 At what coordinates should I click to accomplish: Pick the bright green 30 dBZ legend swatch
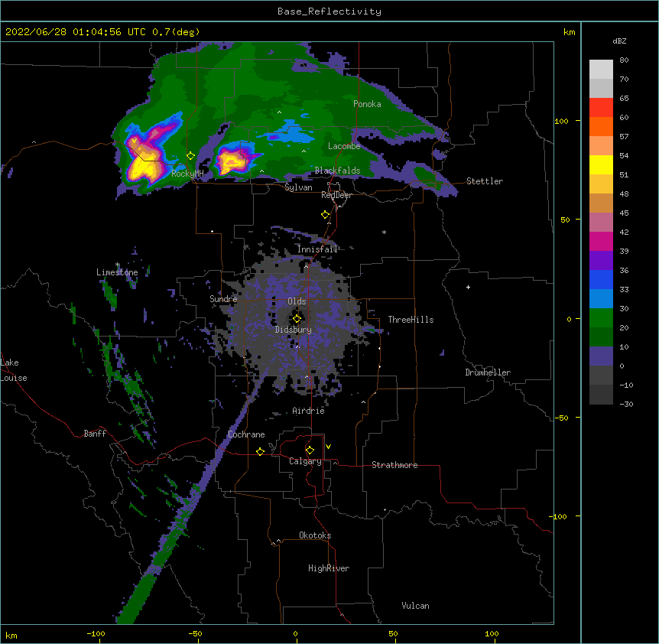[x=601, y=318]
